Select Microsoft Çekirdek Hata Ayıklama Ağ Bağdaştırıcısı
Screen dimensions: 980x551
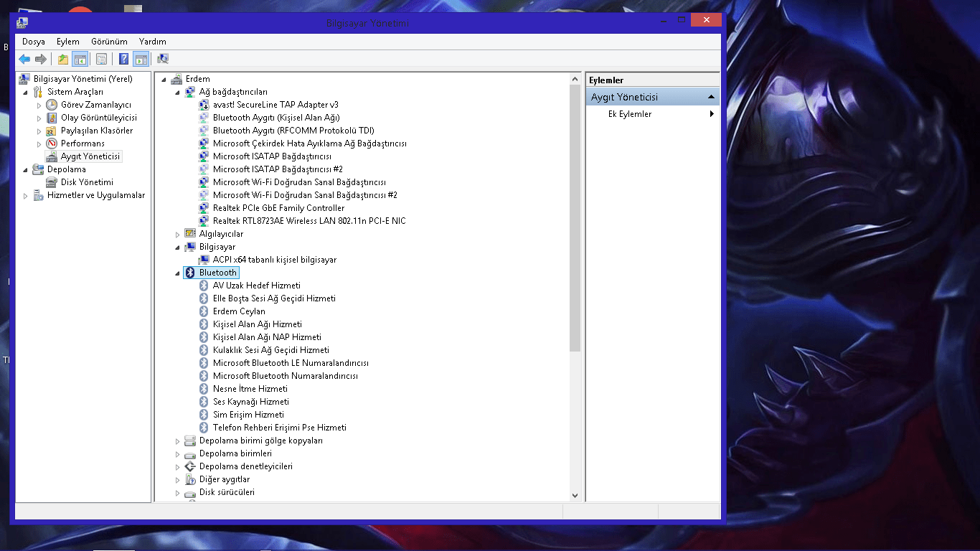[310, 143]
